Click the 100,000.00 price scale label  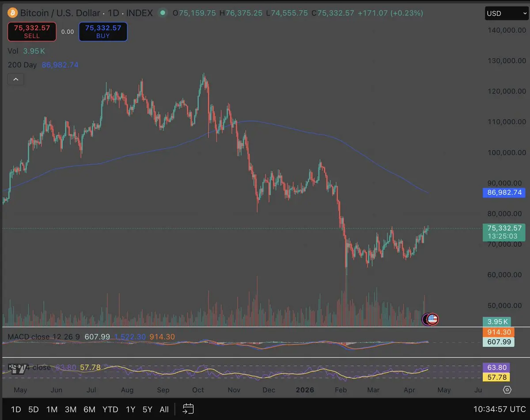507,153
